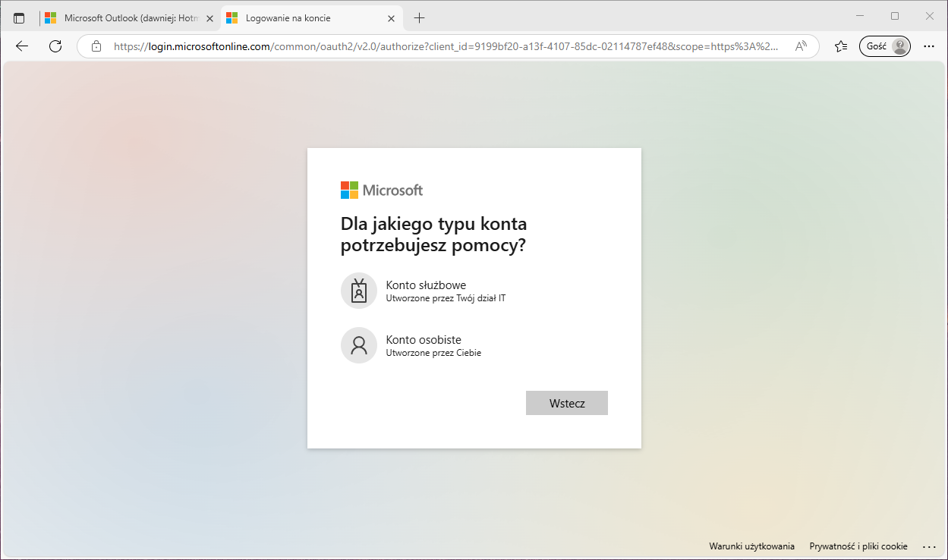Viewport: 948px width, 560px height.
Task: Select Konto osobiste option text
Action: click(424, 340)
